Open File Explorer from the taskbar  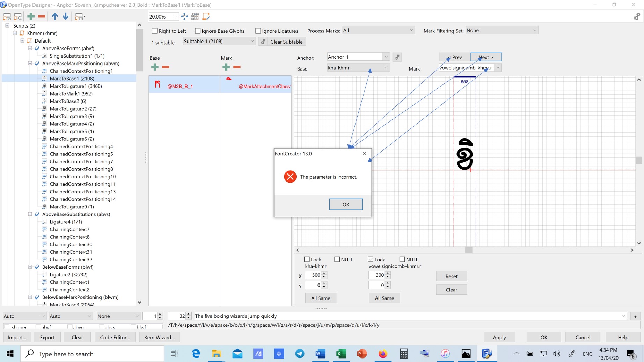click(x=217, y=354)
